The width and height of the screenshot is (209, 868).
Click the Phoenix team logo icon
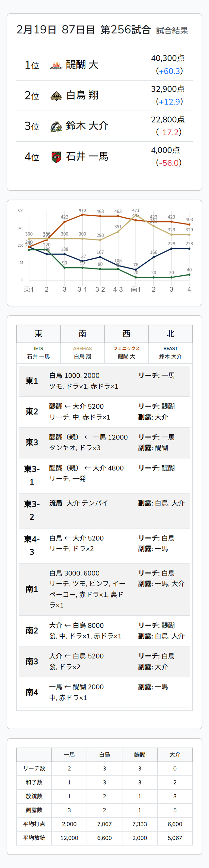(56, 65)
